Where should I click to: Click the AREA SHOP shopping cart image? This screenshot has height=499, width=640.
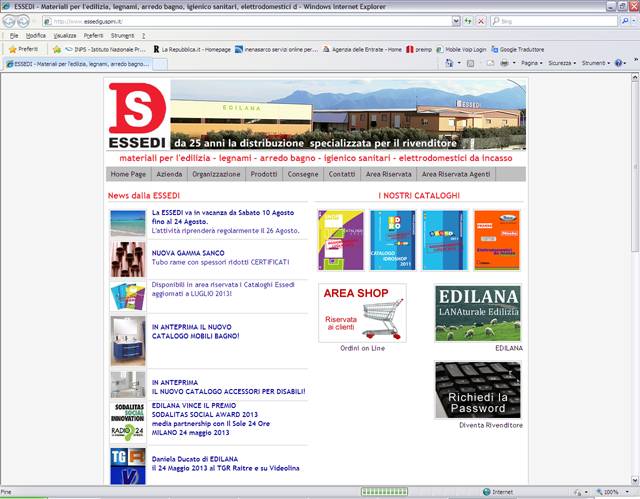362,313
